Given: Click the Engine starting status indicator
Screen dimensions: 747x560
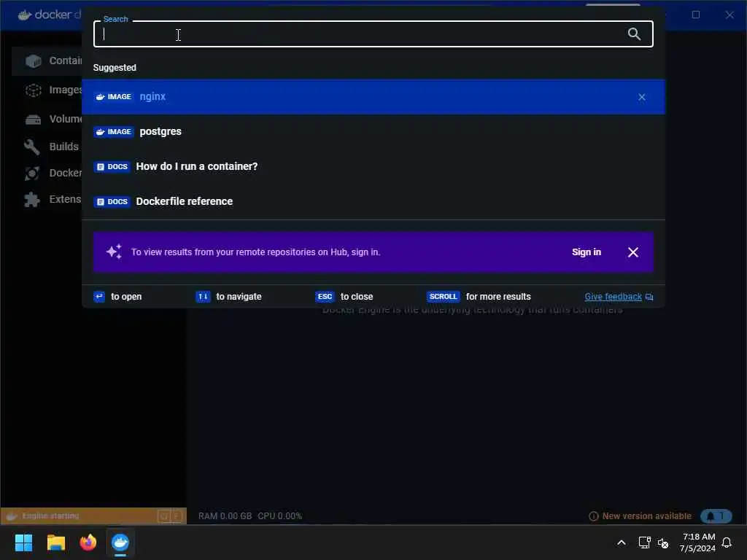Looking at the screenshot, I should pyautogui.click(x=50, y=516).
